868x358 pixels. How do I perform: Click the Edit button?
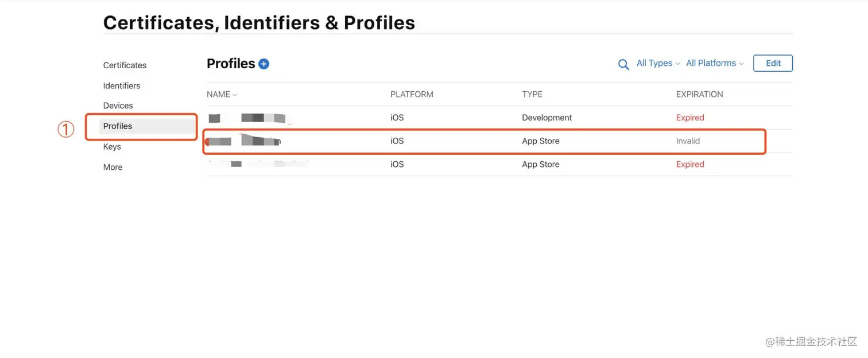tap(773, 63)
